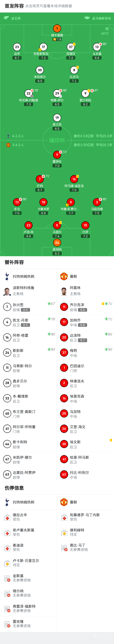Click Tottenham crest in substitutes header
Viewport: 114px width, 644px height.
click(7, 277)
